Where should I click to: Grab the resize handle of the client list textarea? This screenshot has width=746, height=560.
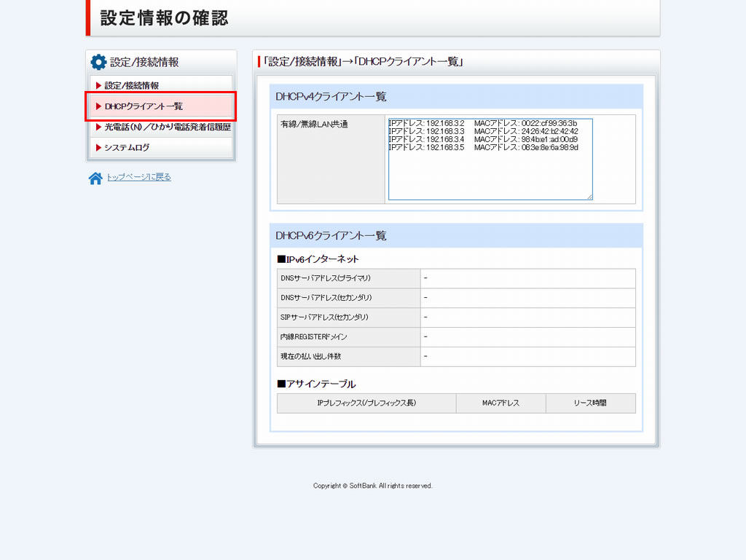pyautogui.click(x=589, y=197)
